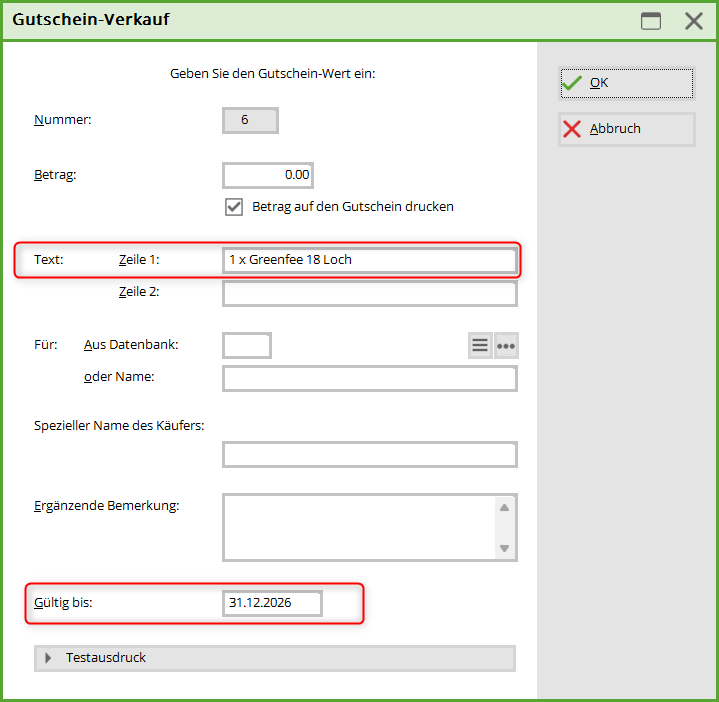Close the Gutschein-Verkauf dialog
719x702 pixels.
693,21
